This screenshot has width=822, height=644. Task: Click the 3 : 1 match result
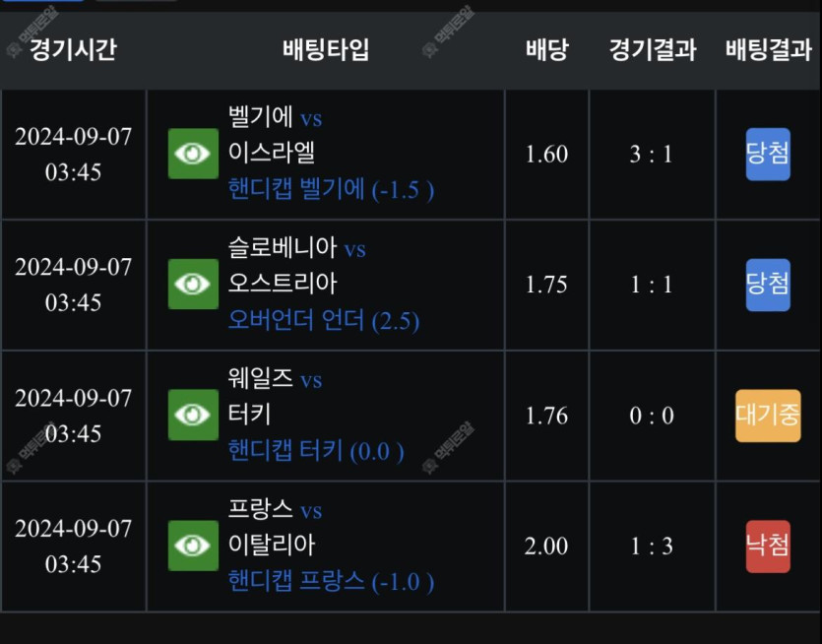tap(652, 154)
